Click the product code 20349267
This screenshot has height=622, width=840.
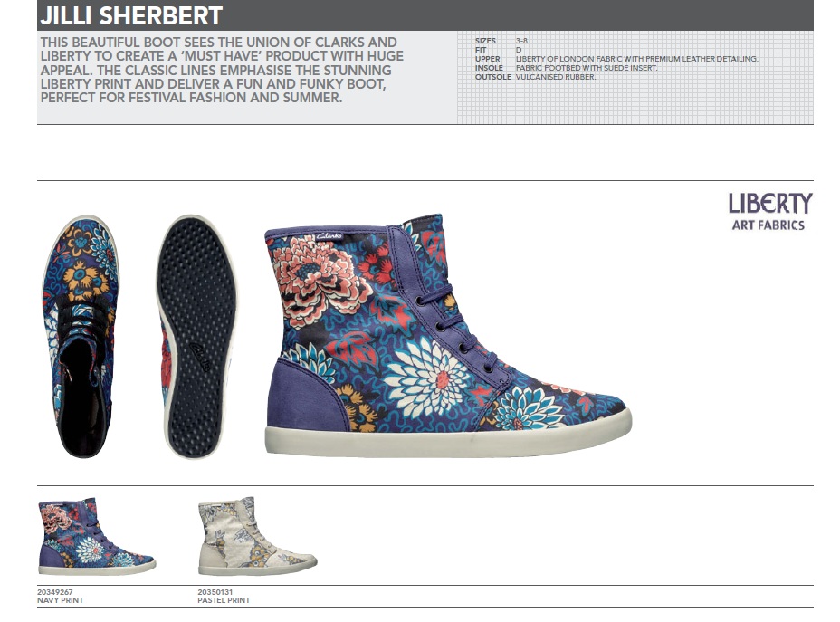pos(54,592)
